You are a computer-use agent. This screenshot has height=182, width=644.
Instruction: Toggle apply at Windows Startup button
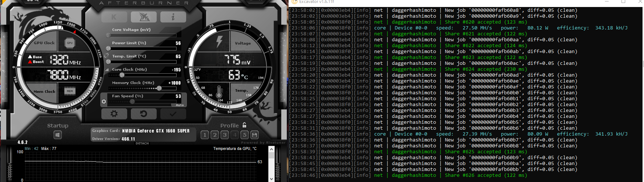point(58,135)
